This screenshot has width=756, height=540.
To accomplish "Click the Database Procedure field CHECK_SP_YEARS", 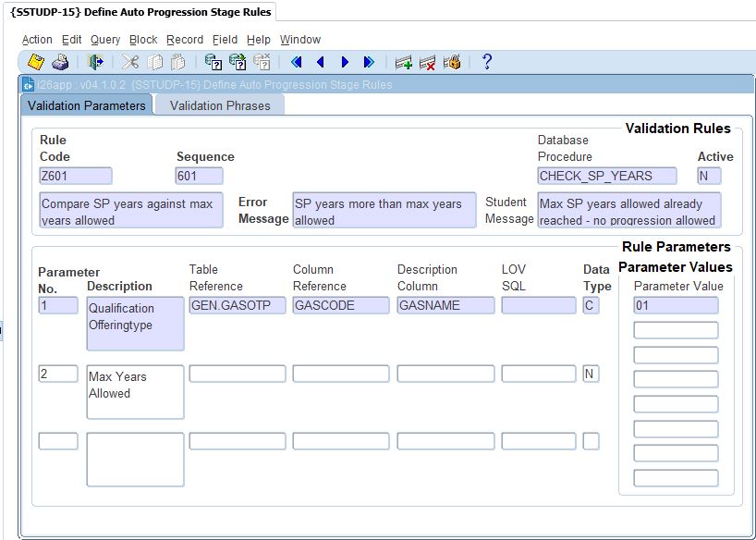I will [x=606, y=176].
